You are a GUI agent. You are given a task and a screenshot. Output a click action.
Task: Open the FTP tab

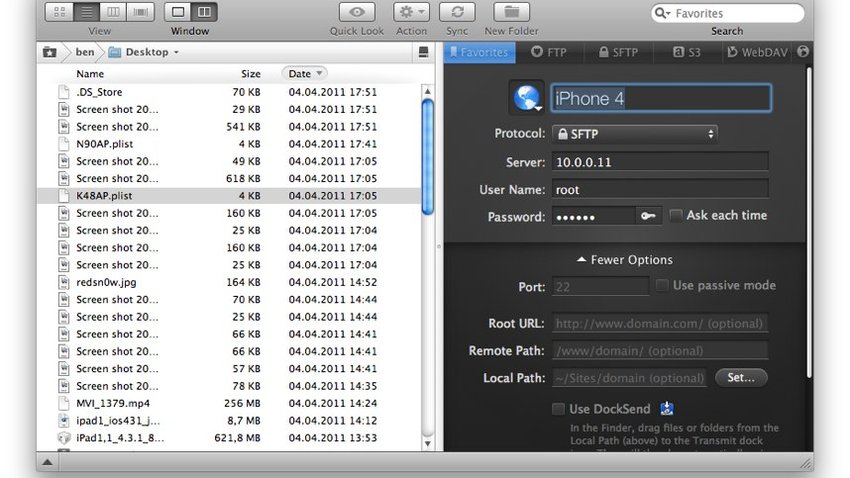[549, 52]
